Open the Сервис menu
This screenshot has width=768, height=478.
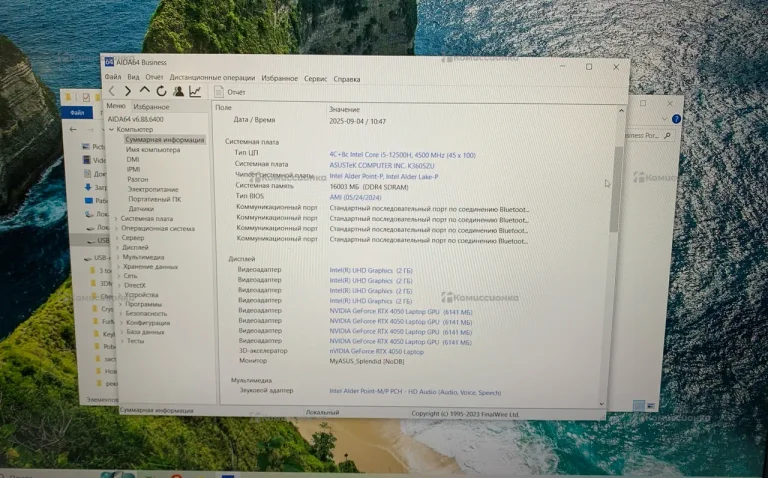315,78
